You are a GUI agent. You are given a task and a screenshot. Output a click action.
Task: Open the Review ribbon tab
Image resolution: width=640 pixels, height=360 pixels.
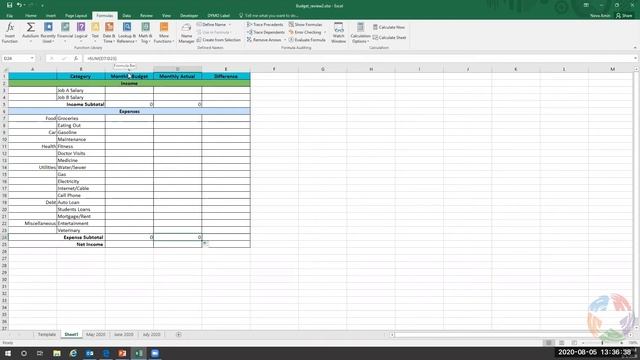(x=146, y=16)
